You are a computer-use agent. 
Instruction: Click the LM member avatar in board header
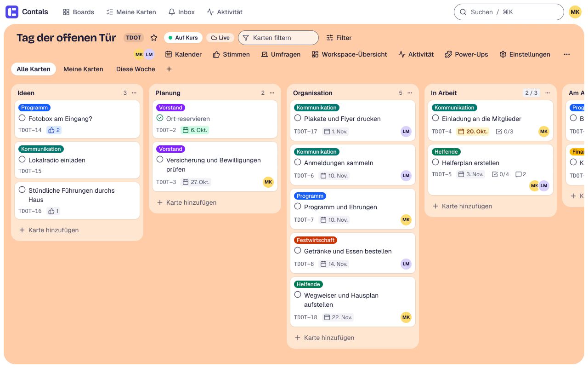[149, 54]
